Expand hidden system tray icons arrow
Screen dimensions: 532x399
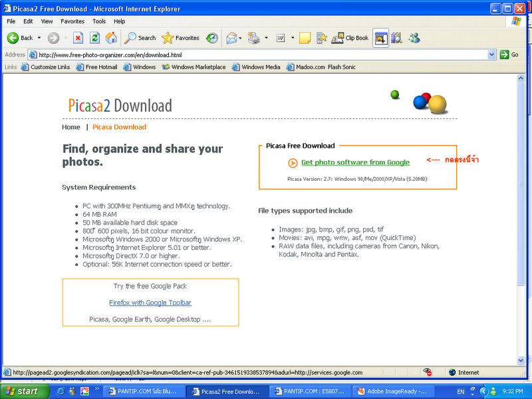coord(483,392)
